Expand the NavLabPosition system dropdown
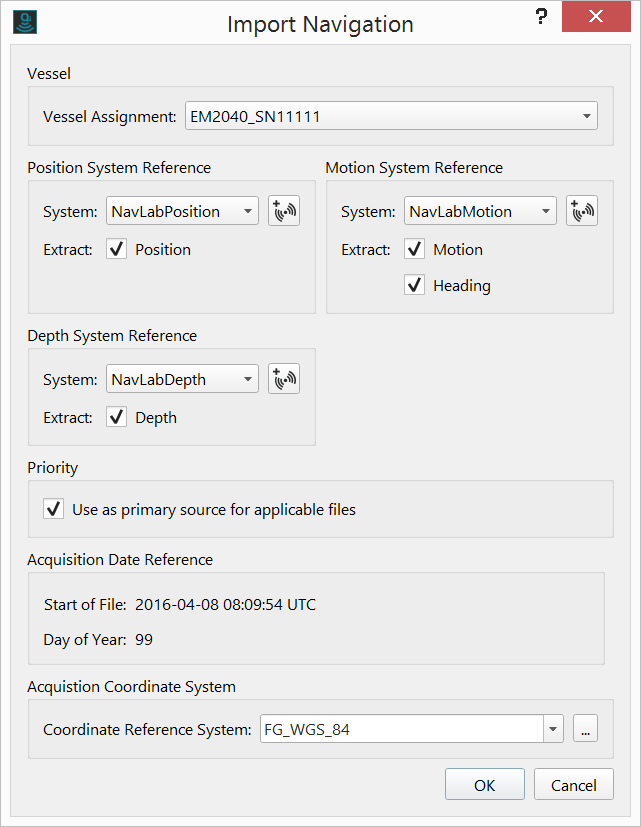 [x=182, y=211]
